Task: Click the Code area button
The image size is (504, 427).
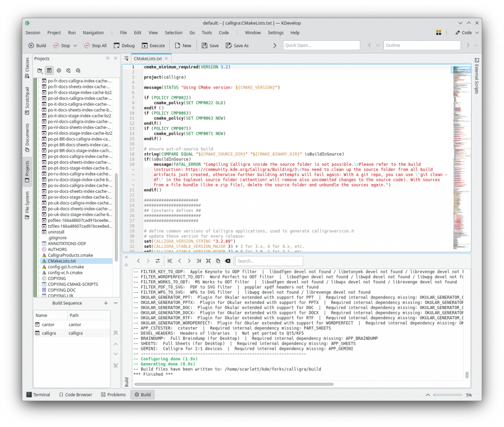Action: [x=464, y=32]
